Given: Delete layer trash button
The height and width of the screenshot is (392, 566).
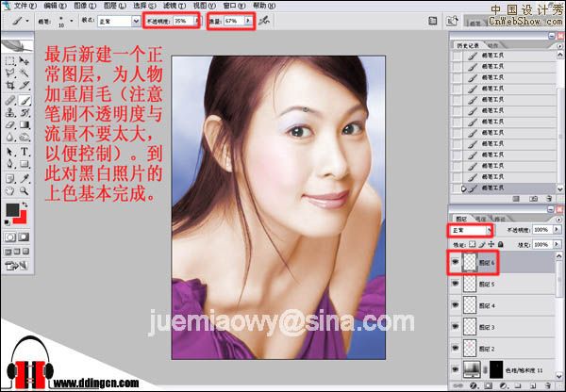Looking at the screenshot, I should tap(548, 385).
